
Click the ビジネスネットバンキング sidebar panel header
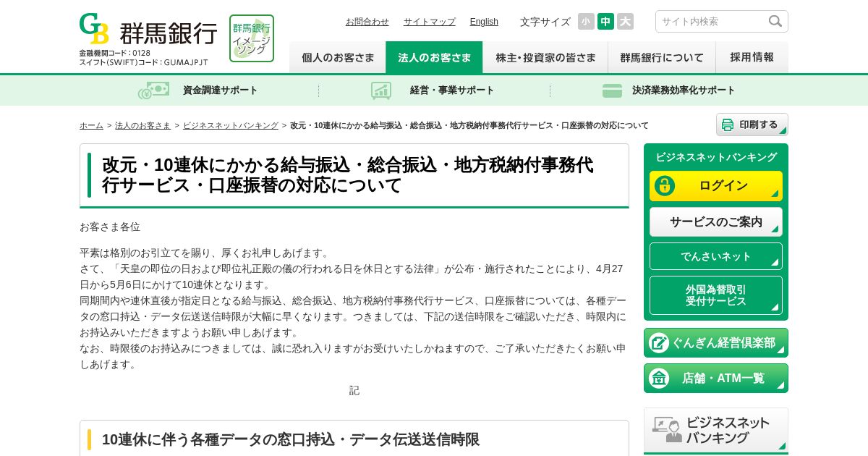(716, 157)
